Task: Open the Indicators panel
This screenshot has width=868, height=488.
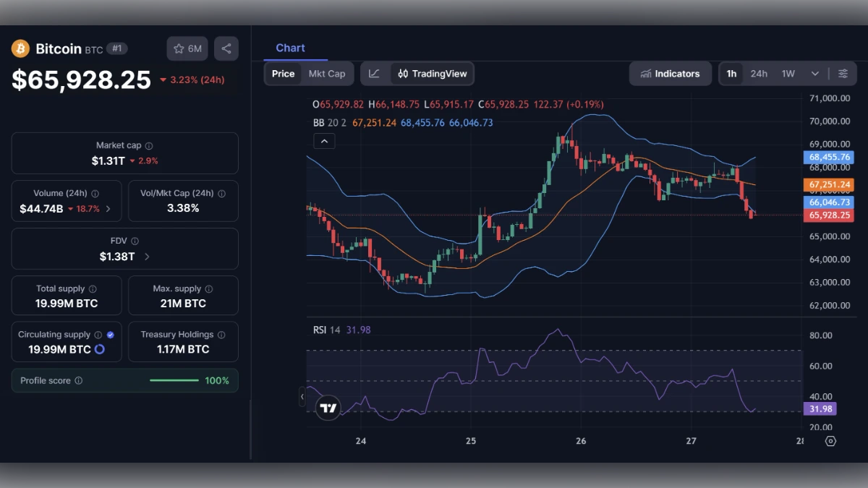Action: pos(671,73)
